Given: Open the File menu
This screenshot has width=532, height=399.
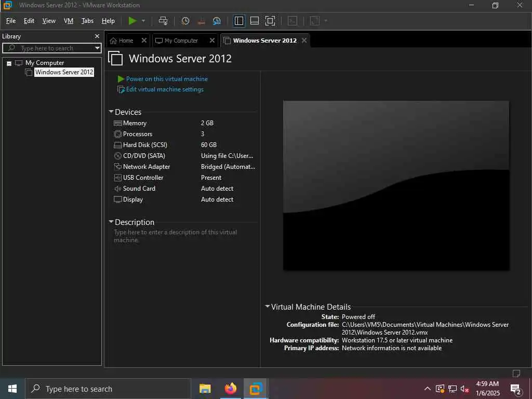Looking at the screenshot, I should (11, 21).
